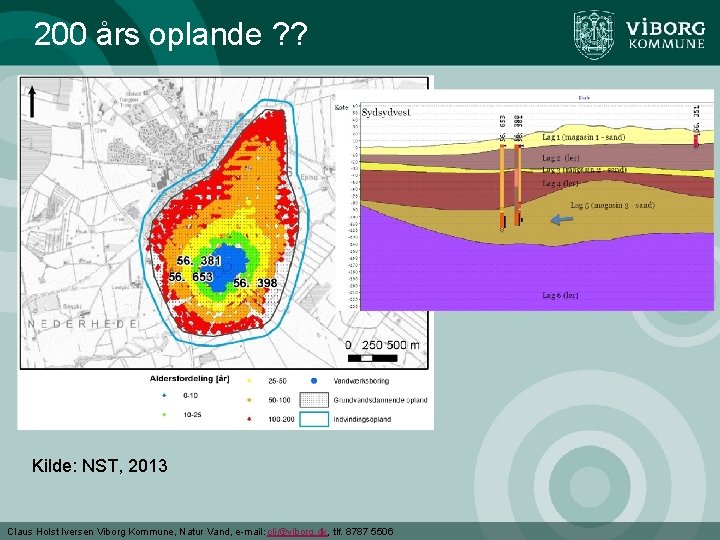This screenshot has width=720, height=540.
Task: Click the '25-50' legend label
Action: [277, 381]
